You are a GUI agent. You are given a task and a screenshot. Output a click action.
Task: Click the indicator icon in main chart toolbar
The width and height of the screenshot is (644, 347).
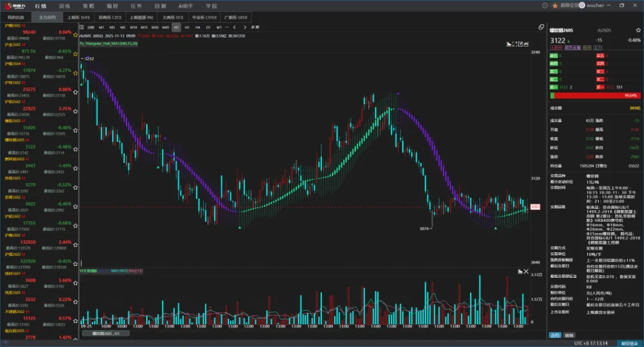tap(510, 44)
